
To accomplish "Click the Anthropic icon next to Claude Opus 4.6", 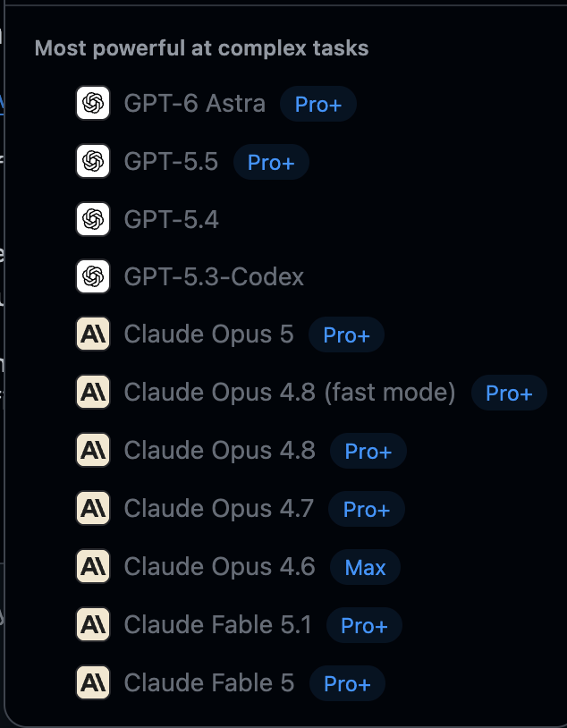I will (93, 566).
